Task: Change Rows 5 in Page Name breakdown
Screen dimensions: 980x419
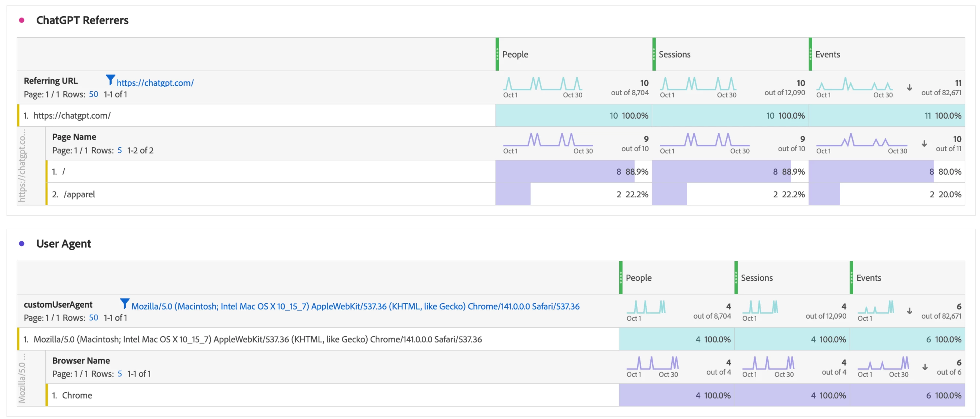Action: point(119,150)
